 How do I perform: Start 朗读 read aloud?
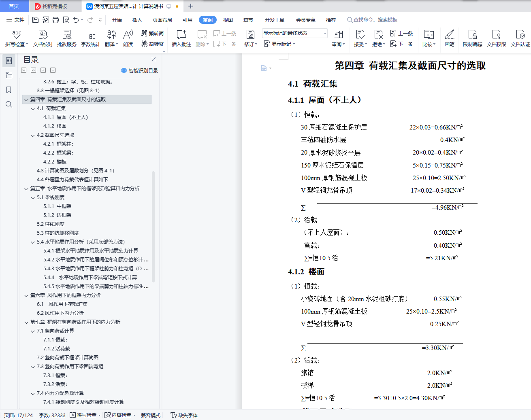pos(128,38)
